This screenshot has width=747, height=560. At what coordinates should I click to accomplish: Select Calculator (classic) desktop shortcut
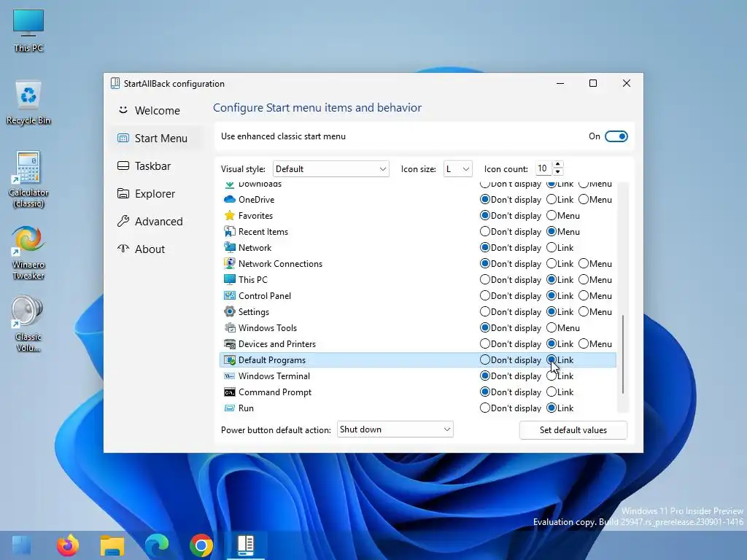point(28,179)
